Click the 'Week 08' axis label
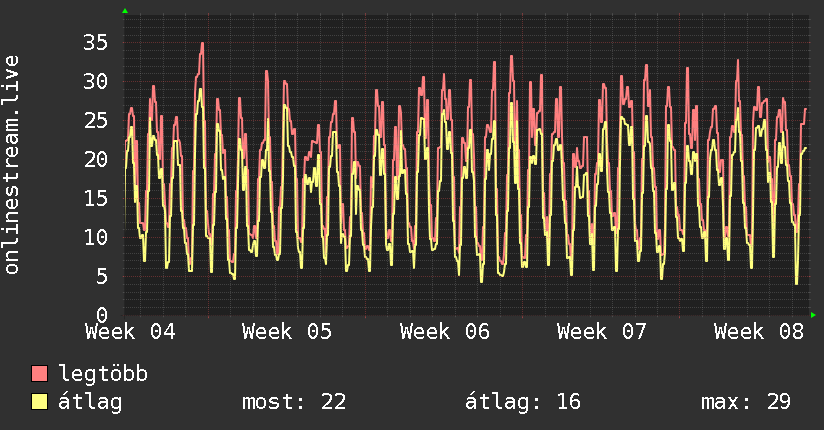 point(759,332)
